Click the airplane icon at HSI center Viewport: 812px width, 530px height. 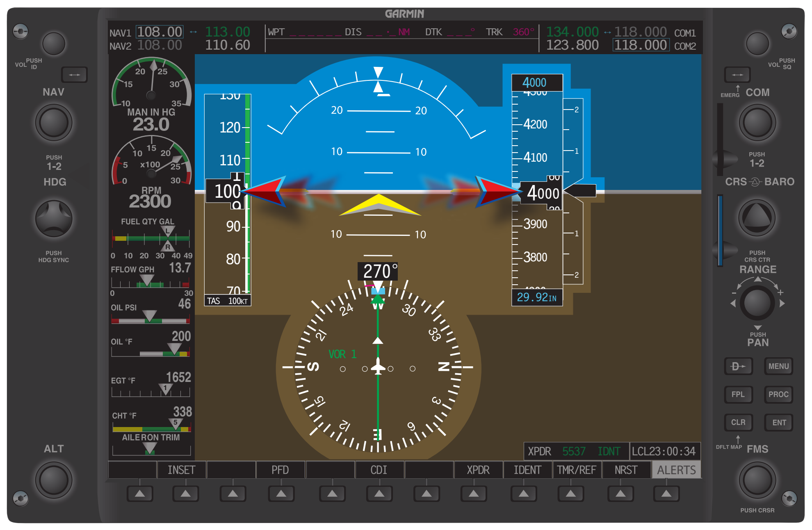pyautogui.click(x=378, y=366)
